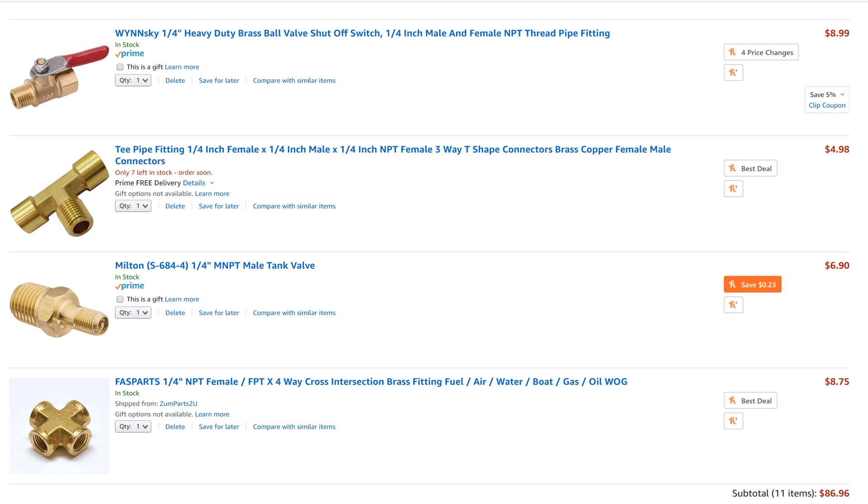Screen dimensions: 868x504
Task: Expand the Prime FREE Delivery Details chevron
Action: click(x=212, y=183)
